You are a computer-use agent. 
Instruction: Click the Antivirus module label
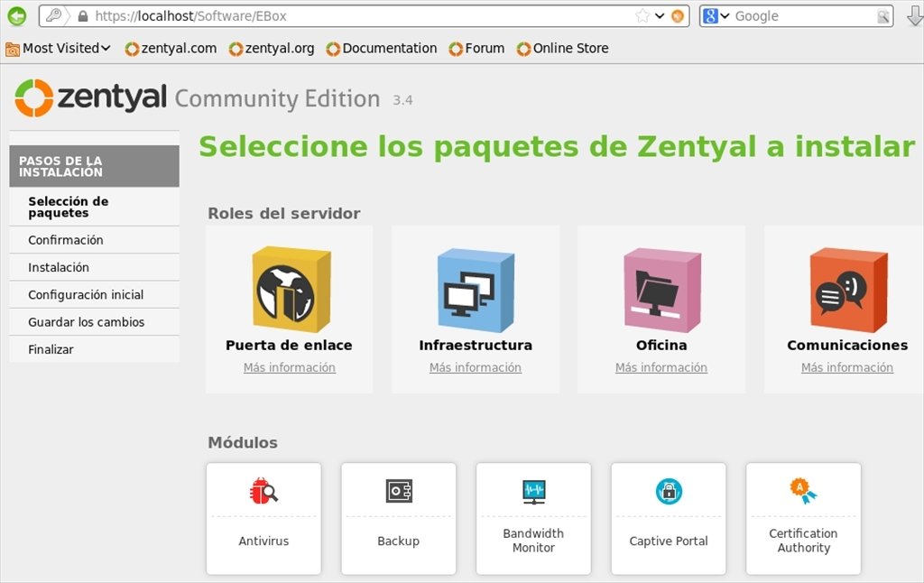(263, 541)
